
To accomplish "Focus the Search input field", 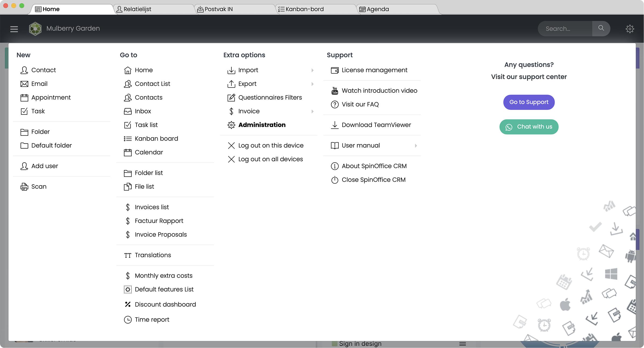I will tap(564, 29).
